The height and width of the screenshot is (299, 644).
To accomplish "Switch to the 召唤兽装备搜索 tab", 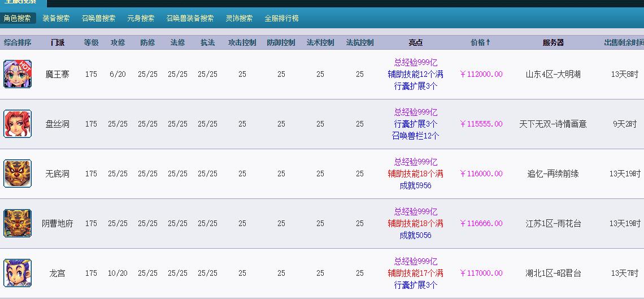I will (190, 19).
